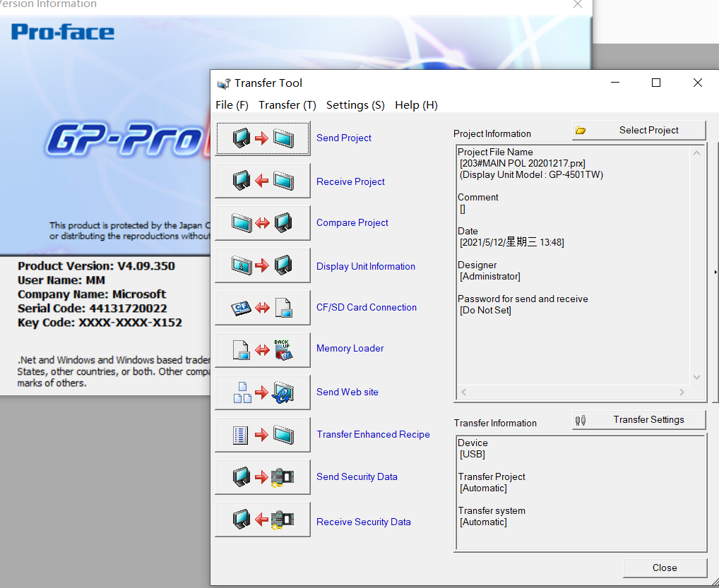Click Receive Security Data icon button

point(263,520)
